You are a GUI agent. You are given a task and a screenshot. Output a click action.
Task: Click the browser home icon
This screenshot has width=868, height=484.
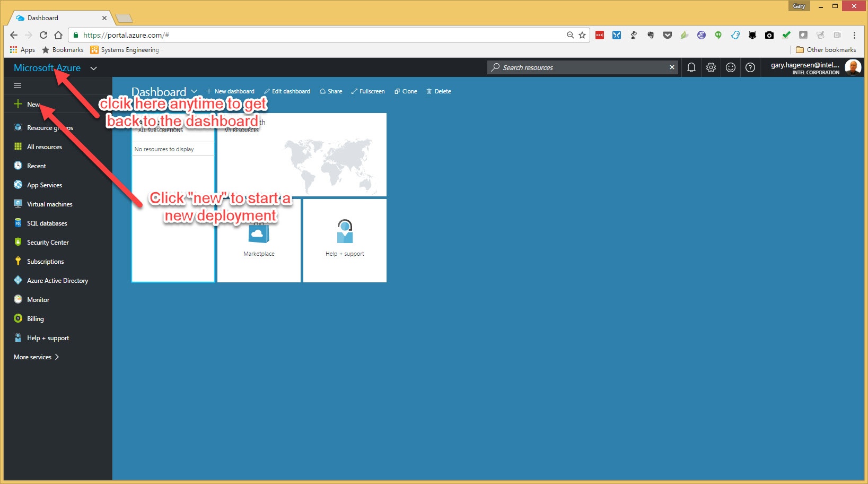(x=58, y=35)
